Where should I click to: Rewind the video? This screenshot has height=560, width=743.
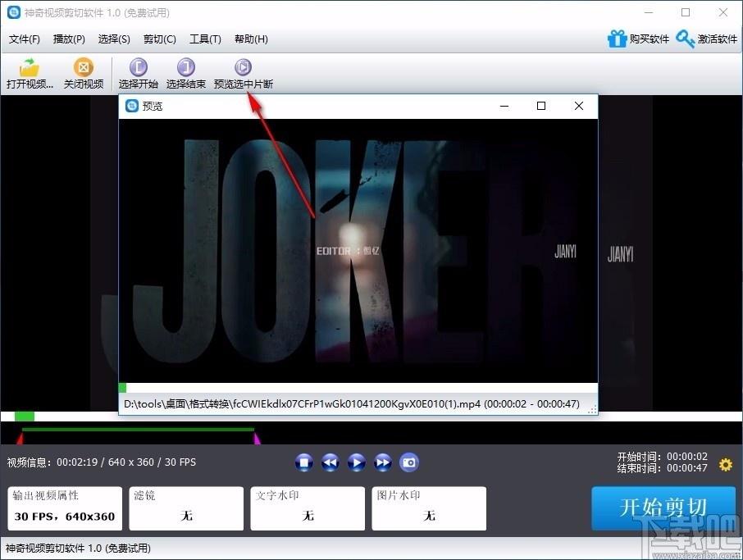[330, 462]
